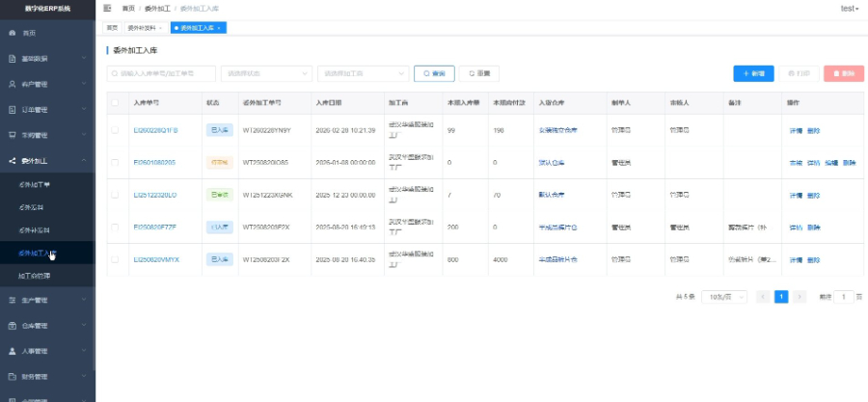This screenshot has width=868, height=402.
Task: Check the row dated 2025-12-23
Action: click(x=115, y=195)
